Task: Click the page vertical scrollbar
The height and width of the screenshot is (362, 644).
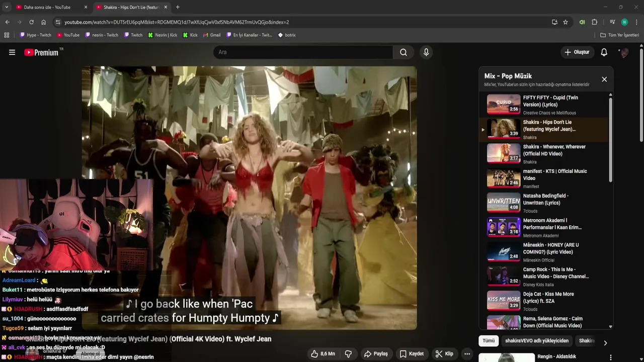Action: [641, 96]
